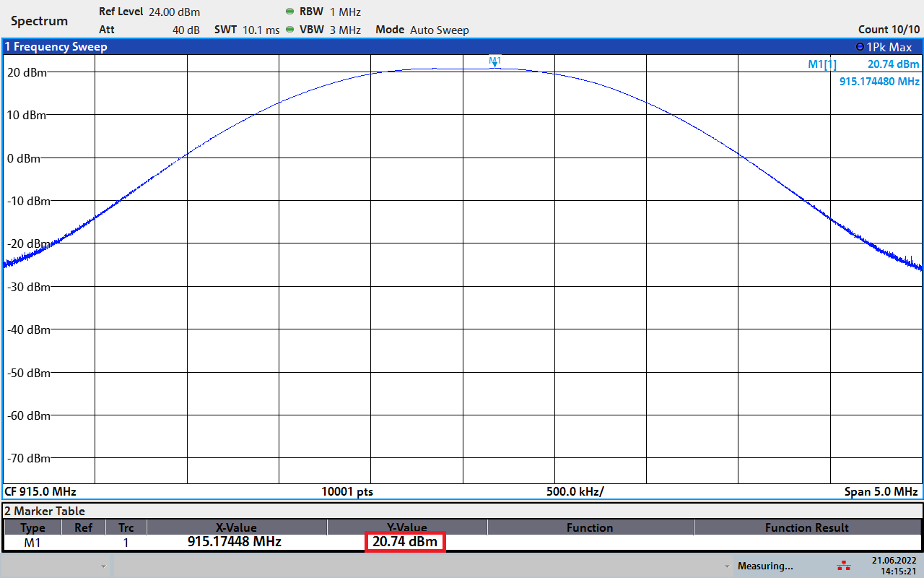Click the Ref column header
The width and height of the screenshot is (924, 578).
[84, 527]
